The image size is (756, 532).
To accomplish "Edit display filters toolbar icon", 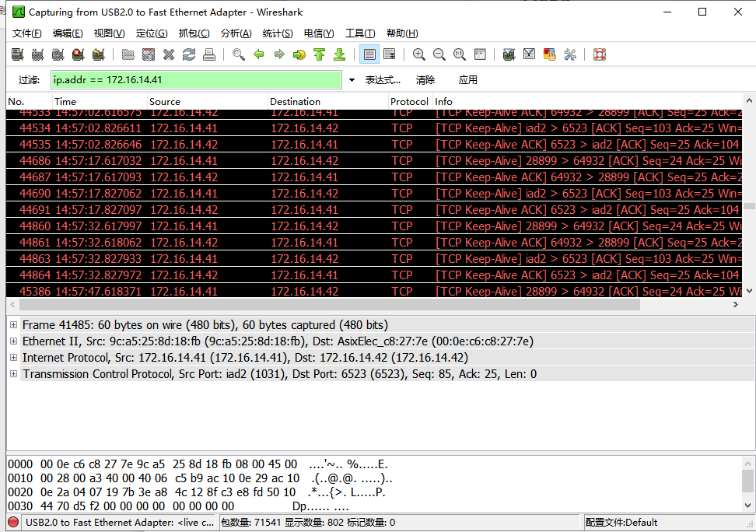I will click(529, 54).
